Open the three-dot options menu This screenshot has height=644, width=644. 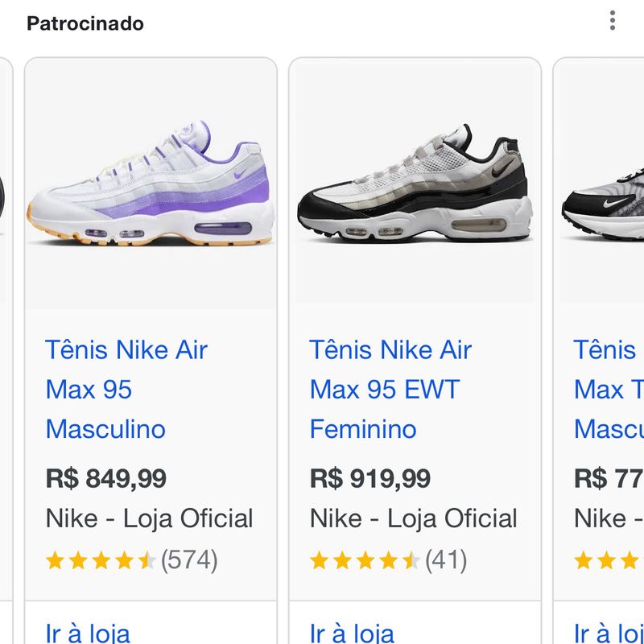click(x=613, y=21)
